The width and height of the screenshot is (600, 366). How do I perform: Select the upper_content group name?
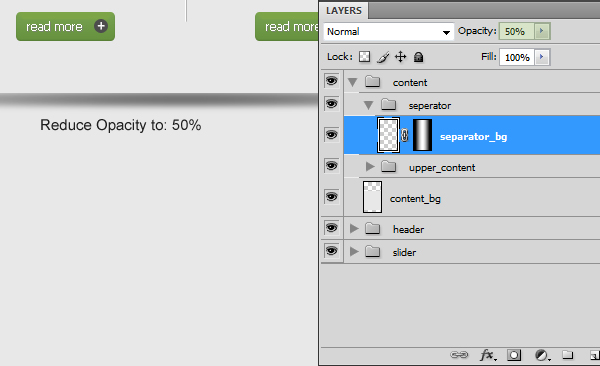point(442,168)
